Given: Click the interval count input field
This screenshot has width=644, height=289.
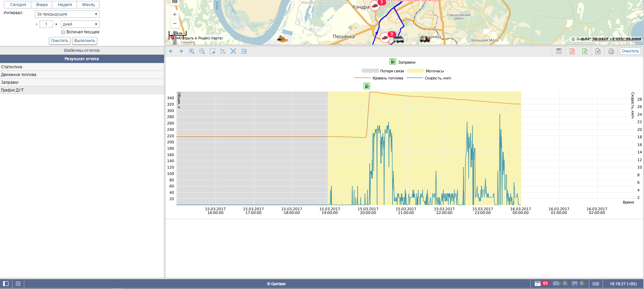Looking at the screenshot, I should coord(46,24).
